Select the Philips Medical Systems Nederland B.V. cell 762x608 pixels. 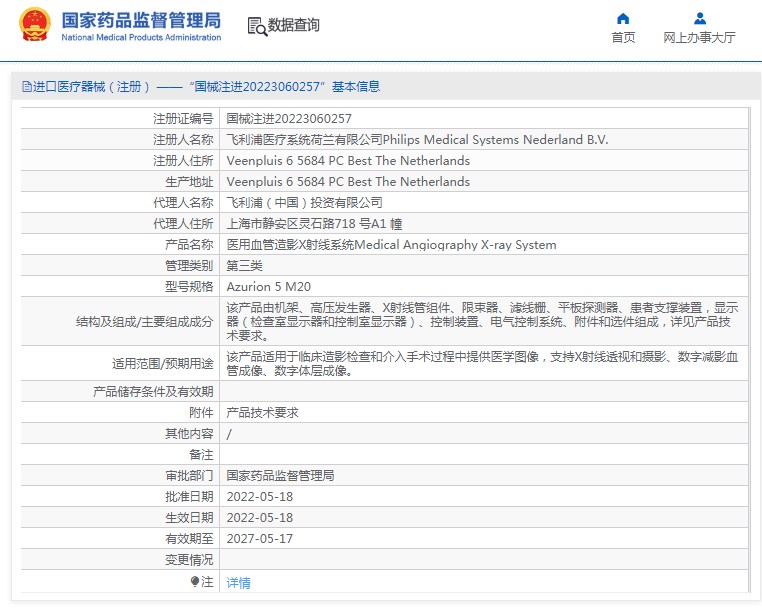coord(417,139)
